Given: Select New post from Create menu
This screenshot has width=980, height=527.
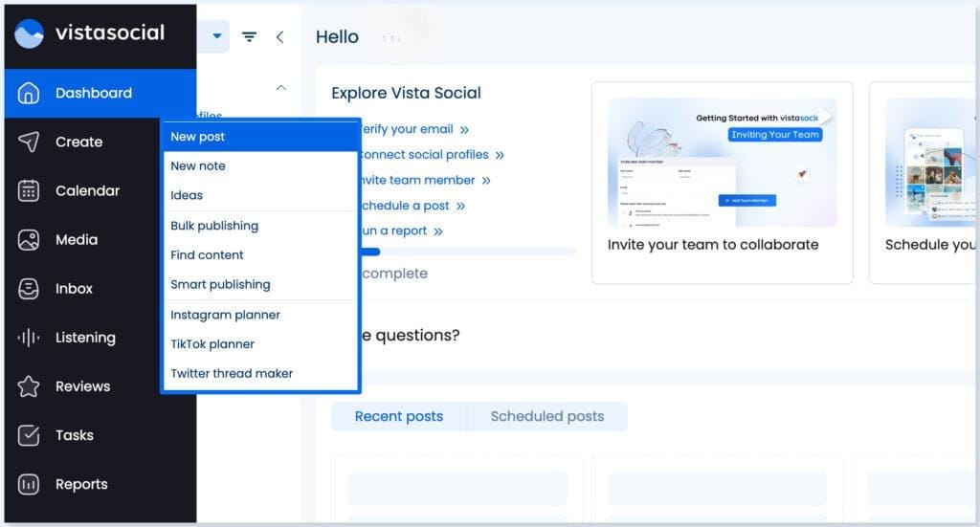Looking at the screenshot, I should click(260, 136).
